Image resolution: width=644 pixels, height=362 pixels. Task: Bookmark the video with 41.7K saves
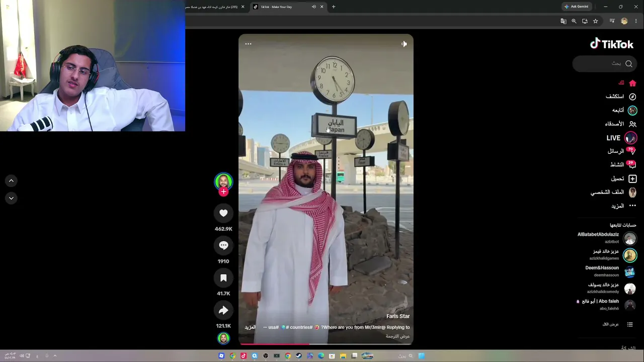point(223,278)
